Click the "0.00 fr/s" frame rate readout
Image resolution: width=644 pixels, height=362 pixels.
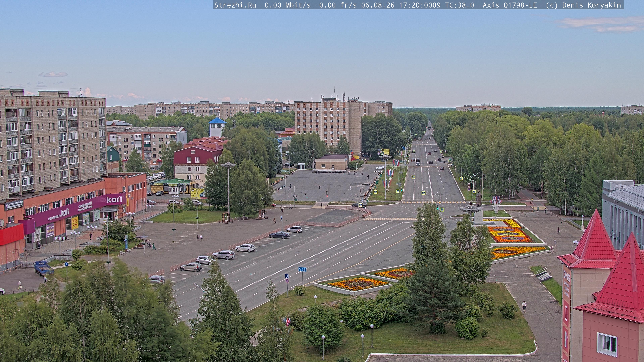(338, 5)
